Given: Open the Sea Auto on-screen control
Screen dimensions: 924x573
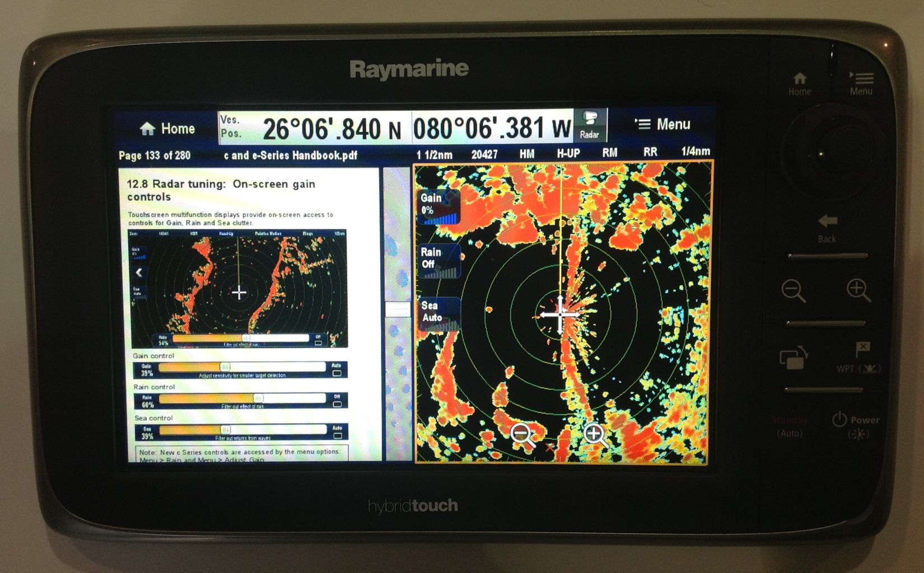Looking at the screenshot, I should pos(440,313).
